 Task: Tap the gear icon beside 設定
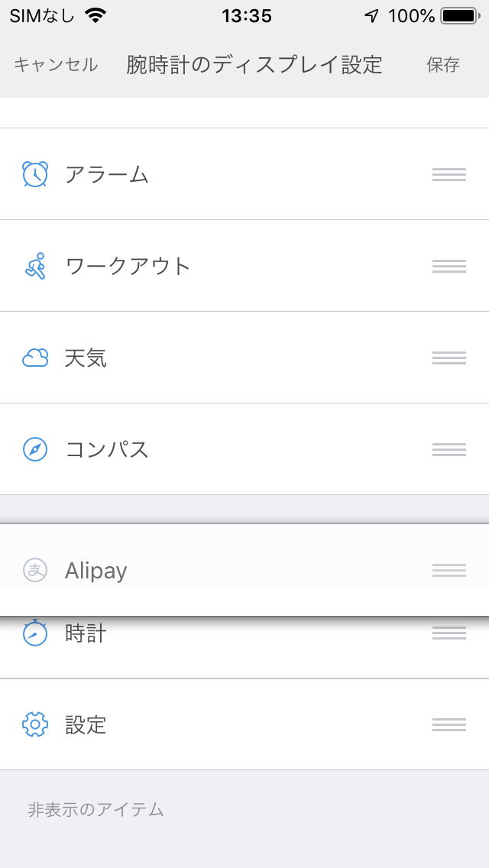35,724
